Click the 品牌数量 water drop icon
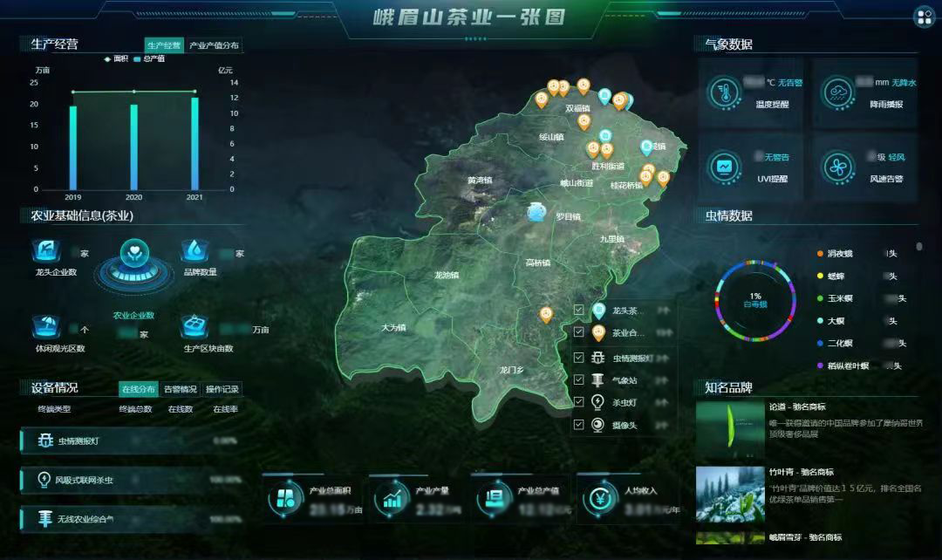This screenshot has width=942, height=560. [x=194, y=250]
